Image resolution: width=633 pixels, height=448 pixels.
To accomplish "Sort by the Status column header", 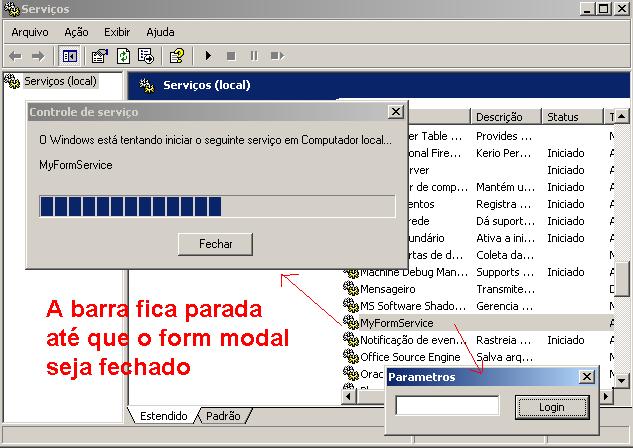I will click(572, 117).
